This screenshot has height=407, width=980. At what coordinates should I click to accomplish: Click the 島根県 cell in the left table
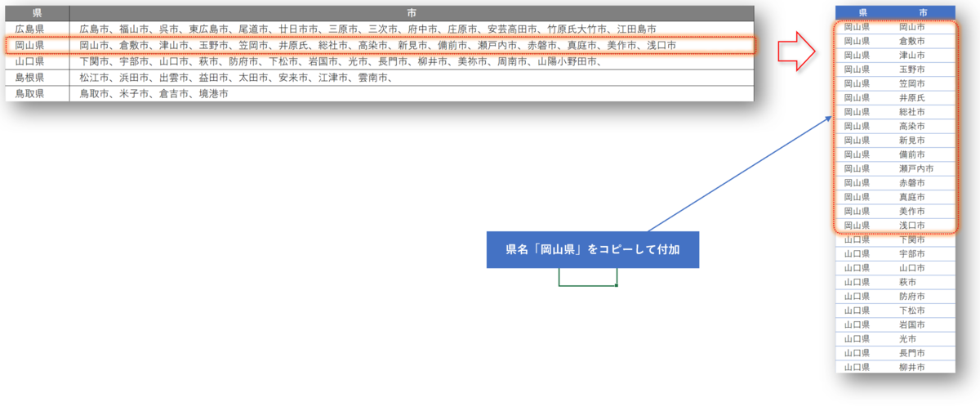coord(37,78)
